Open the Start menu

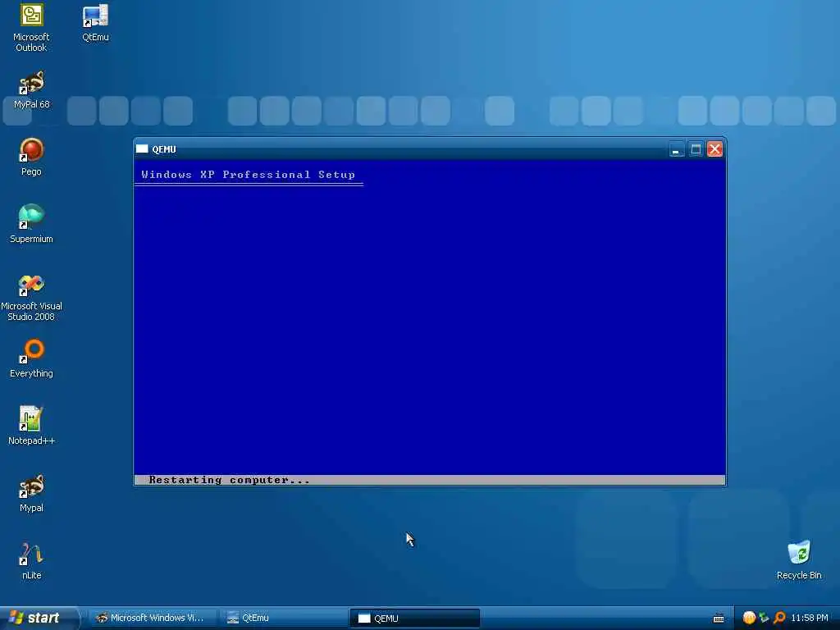click(x=39, y=619)
